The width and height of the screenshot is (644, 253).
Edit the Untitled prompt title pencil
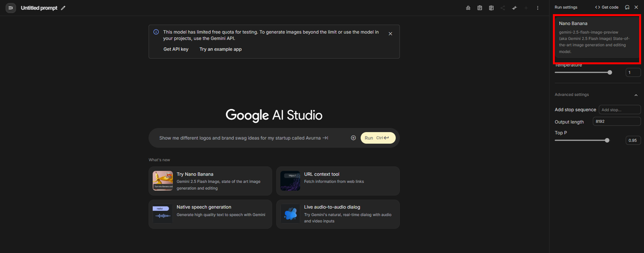tap(63, 8)
